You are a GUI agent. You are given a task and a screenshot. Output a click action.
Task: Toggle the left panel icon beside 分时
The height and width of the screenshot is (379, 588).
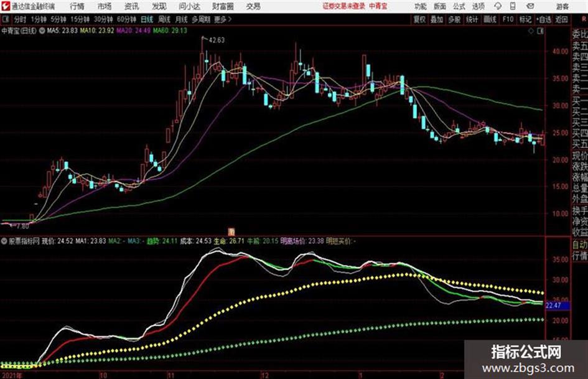pyautogui.click(x=5, y=19)
